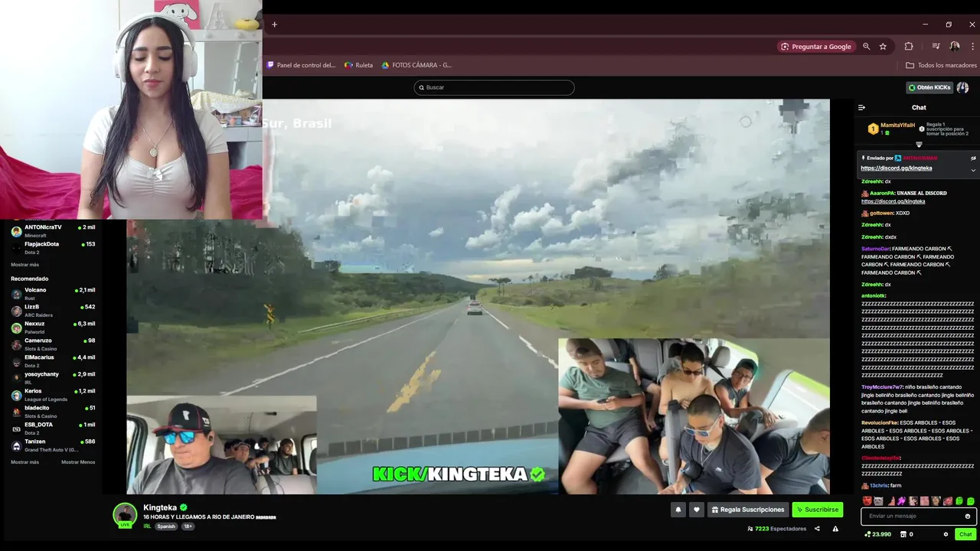The height and width of the screenshot is (551, 980).
Task: Bookmark this page with the star icon
Action: (x=883, y=47)
